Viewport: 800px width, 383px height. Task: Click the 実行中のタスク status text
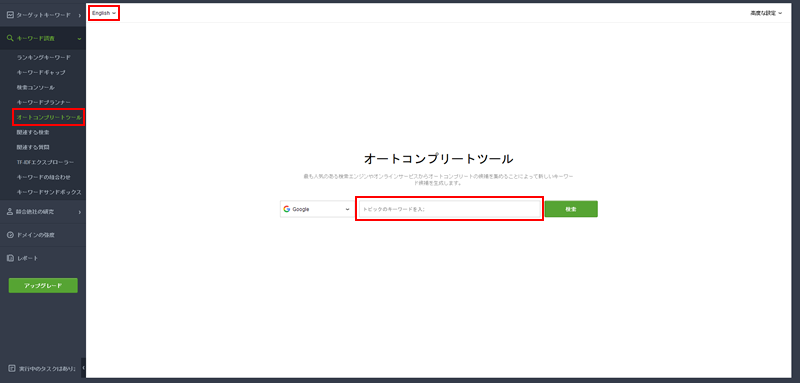(47, 368)
